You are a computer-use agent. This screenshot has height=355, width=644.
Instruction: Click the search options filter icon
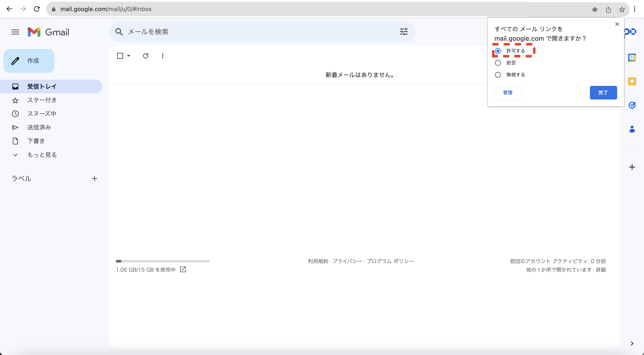click(404, 32)
